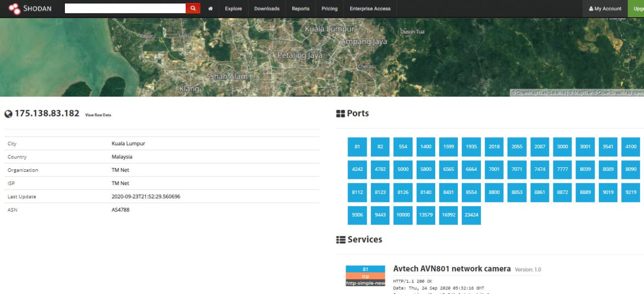Image resolution: width=644 pixels, height=294 pixels.
Task: Jump to port 9019 service
Action: click(608, 192)
